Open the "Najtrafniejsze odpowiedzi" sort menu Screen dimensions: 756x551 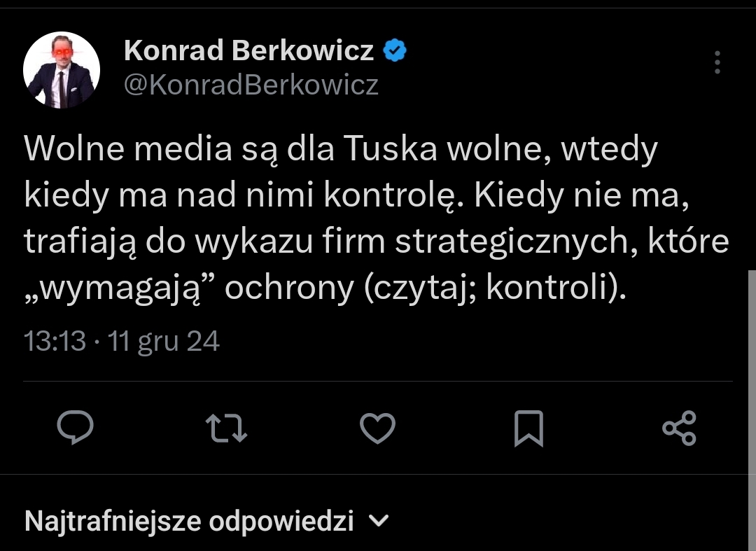(189, 522)
